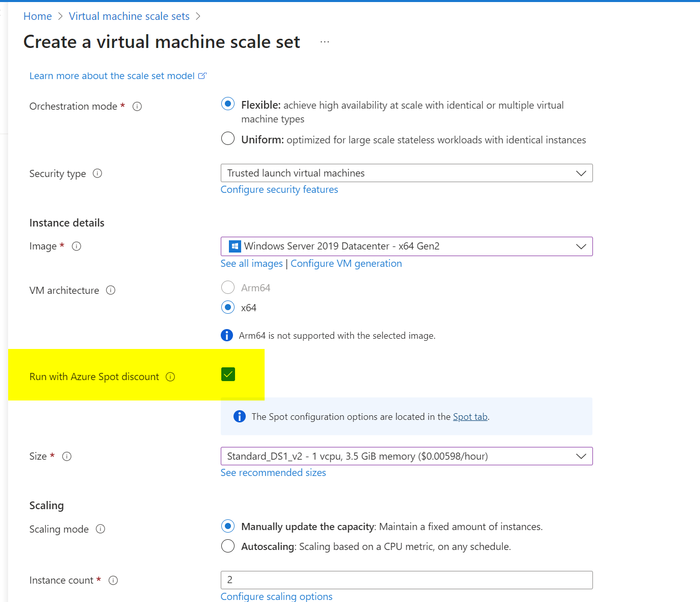Open the Size dropdown
Screen dimensions: 700x602
click(x=407, y=456)
